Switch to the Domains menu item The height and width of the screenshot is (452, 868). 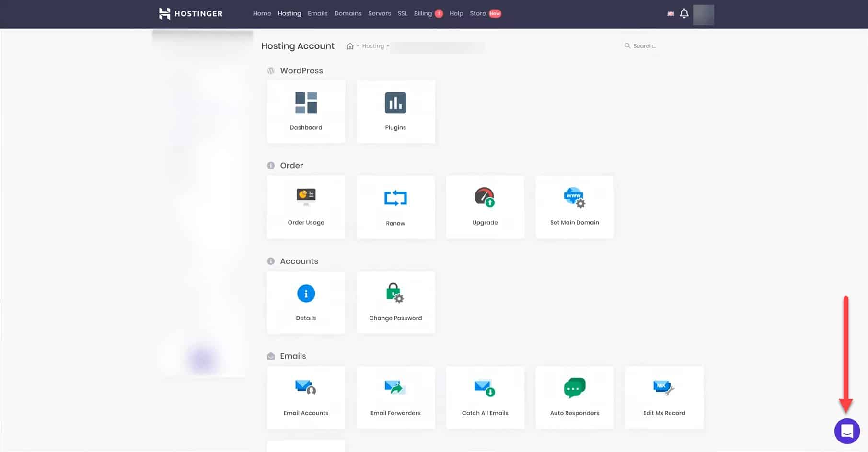pos(348,13)
